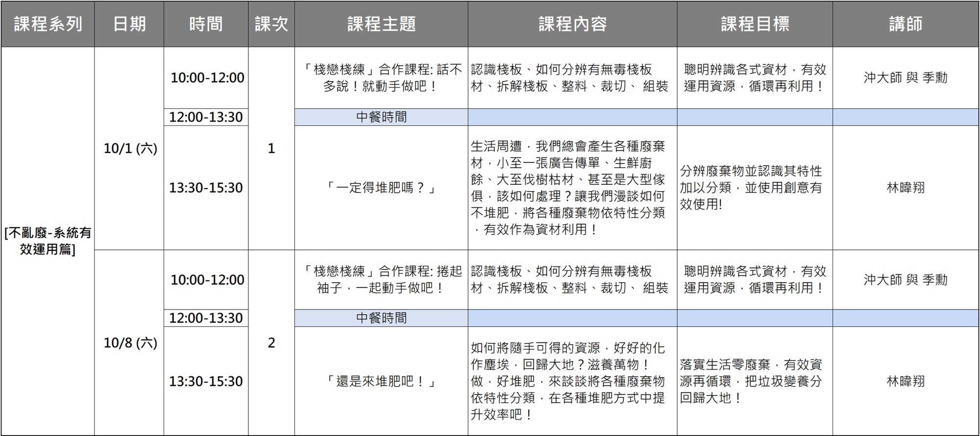Click the [不亂廢-系統有效運用篇] series cell

48,241
